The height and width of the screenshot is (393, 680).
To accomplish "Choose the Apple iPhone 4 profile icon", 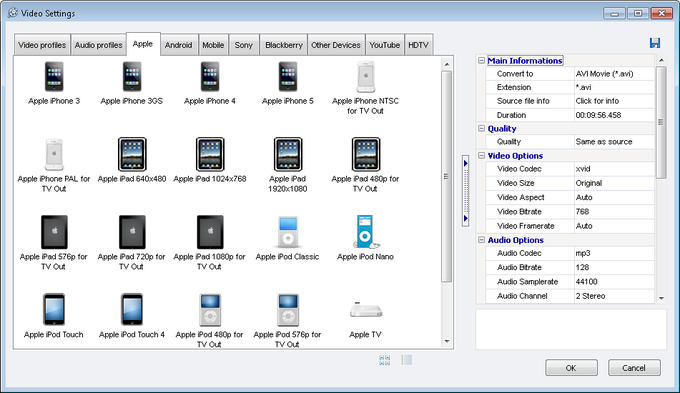I will click(210, 77).
